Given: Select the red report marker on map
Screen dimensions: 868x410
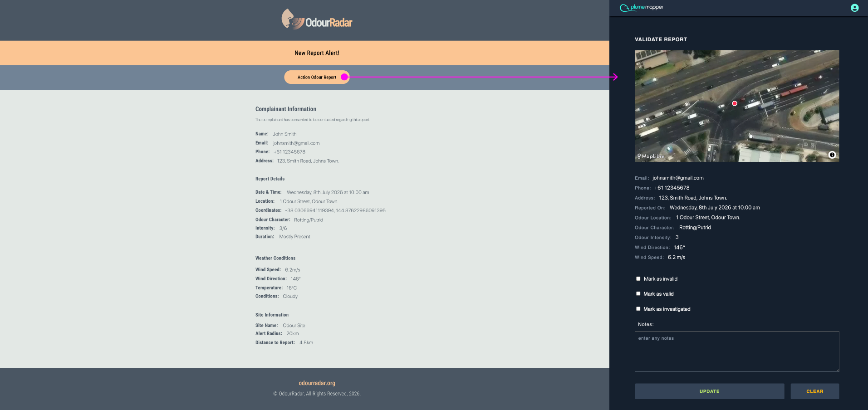Looking at the screenshot, I should point(735,103).
